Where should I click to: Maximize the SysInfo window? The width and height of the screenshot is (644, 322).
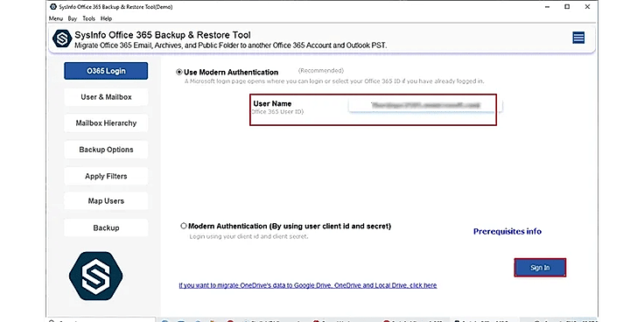[x=567, y=7]
